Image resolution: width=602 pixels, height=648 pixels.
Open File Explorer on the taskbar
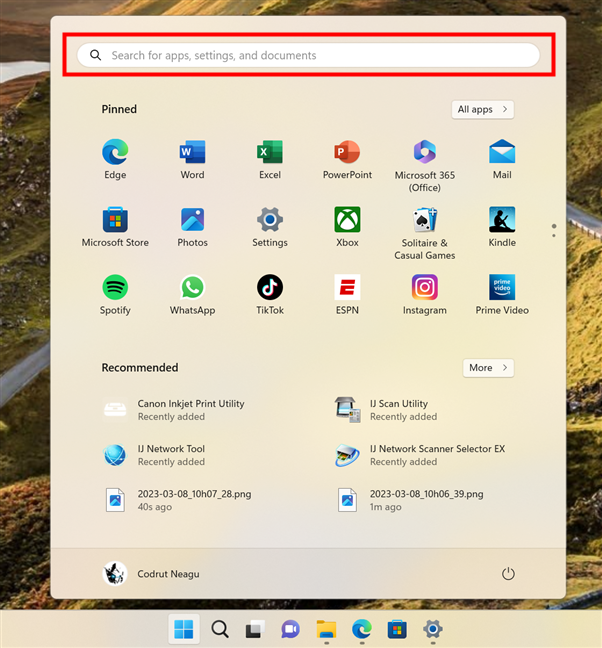(x=326, y=629)
